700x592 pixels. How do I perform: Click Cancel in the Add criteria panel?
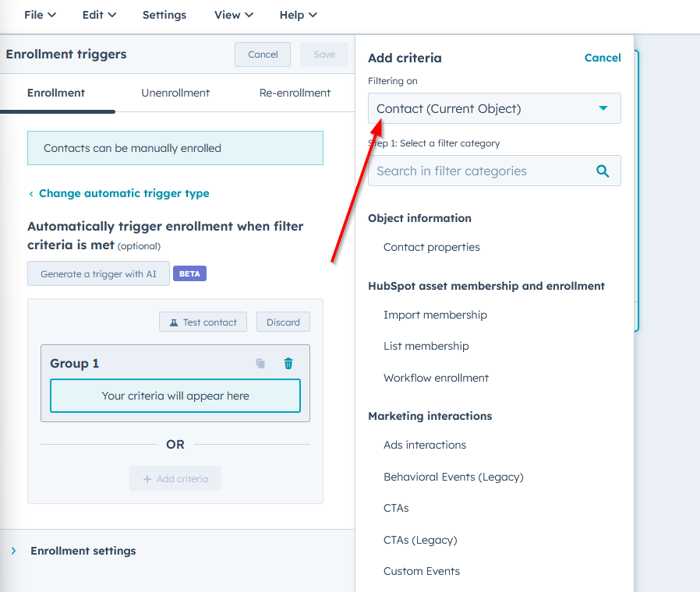click(x=603, y=58)
